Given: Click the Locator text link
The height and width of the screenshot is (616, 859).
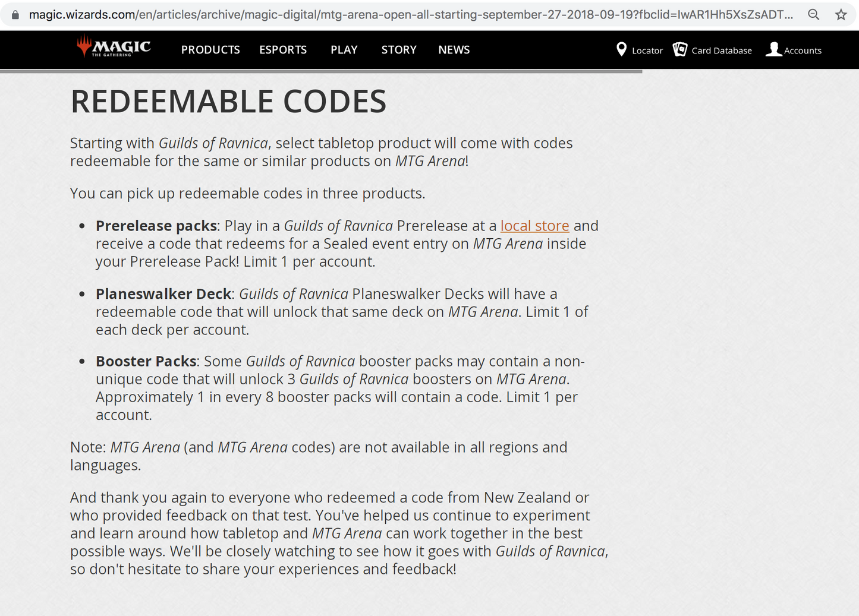Looking at the screenshot, I should (647, 50).
